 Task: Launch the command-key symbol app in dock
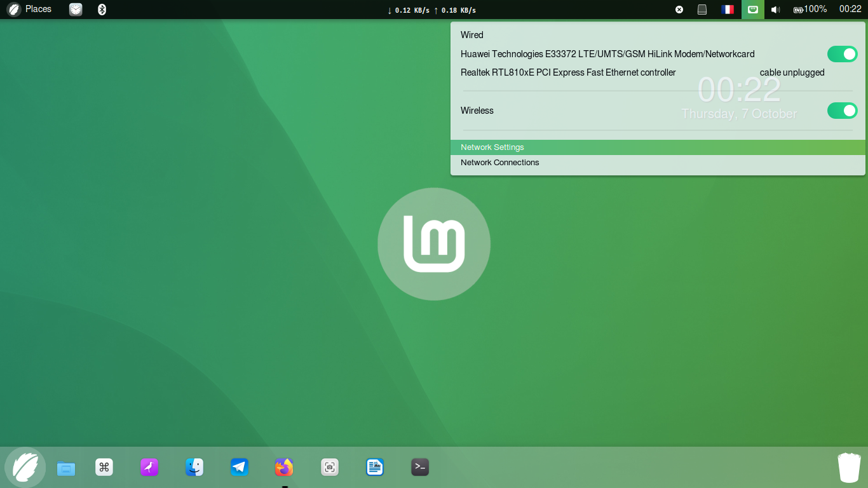(x=104, y=468)
